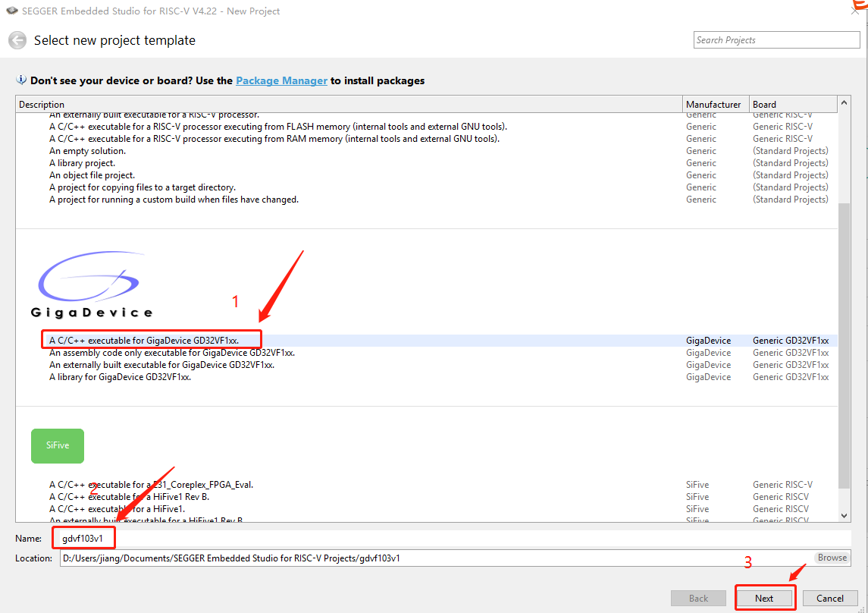
Task: Click 'Generic RISC-V' board cell in E31_Coreplex row
Action: [x=783, y=485]
